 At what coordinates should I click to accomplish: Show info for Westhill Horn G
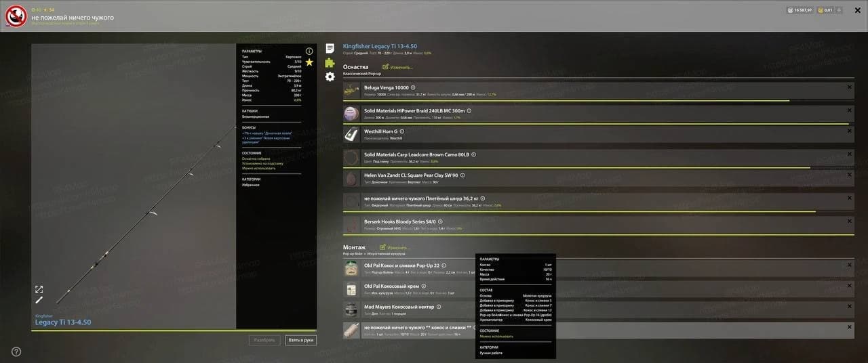click(x=401, y=131)
